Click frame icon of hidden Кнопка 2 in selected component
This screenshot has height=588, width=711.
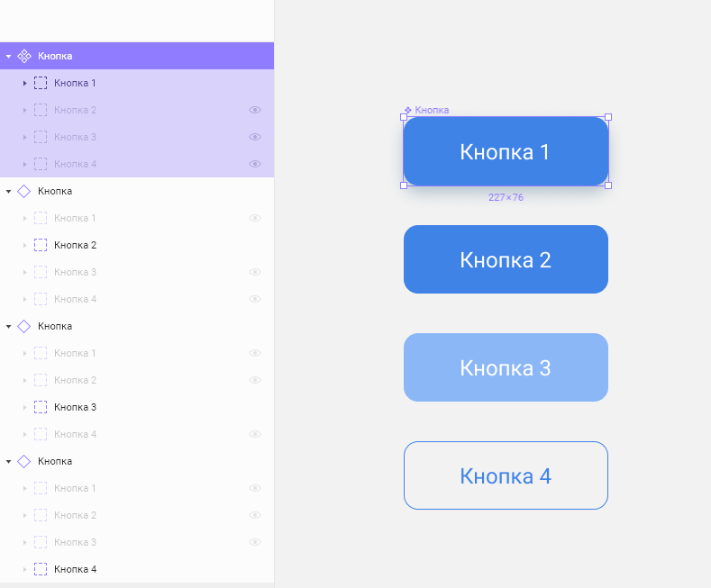(x=41, y=110)
